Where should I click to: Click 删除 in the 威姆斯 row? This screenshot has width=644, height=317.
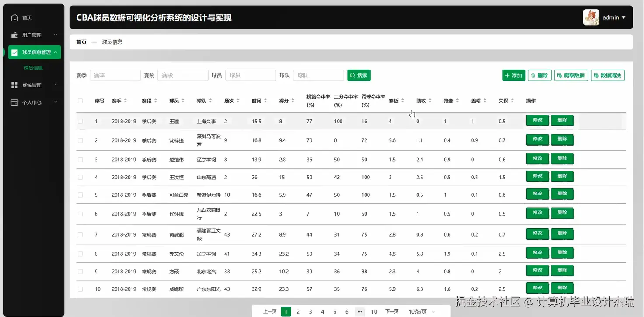pos(562,289)
